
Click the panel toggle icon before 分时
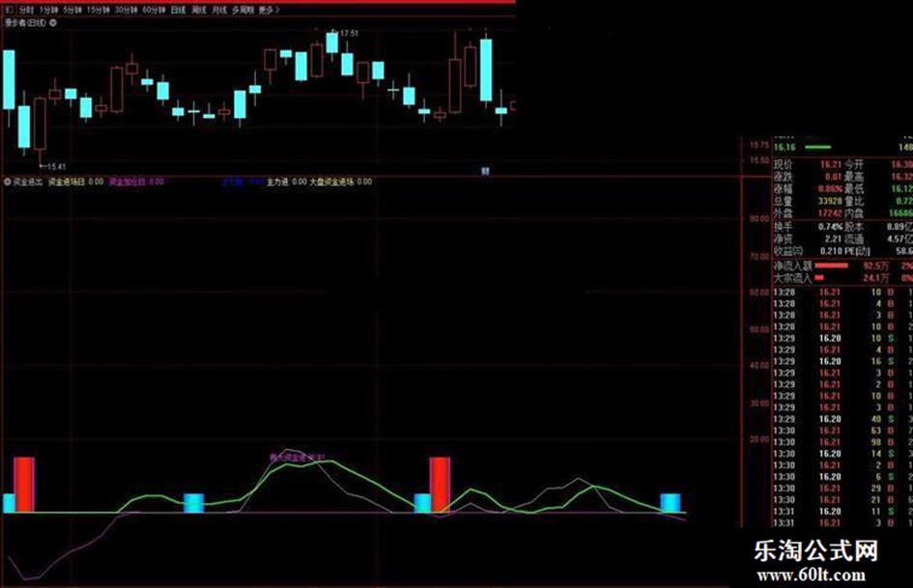9,11
